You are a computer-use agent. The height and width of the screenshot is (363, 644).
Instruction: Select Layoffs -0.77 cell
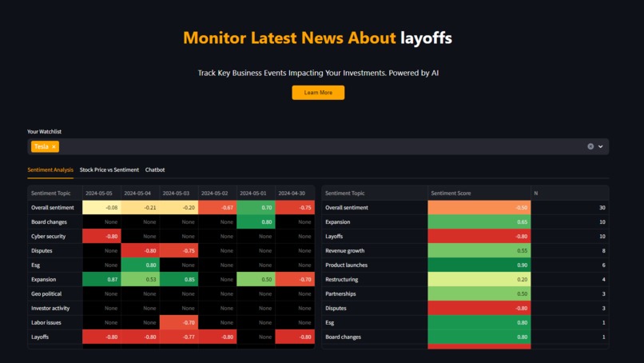(x=179, y=337)
